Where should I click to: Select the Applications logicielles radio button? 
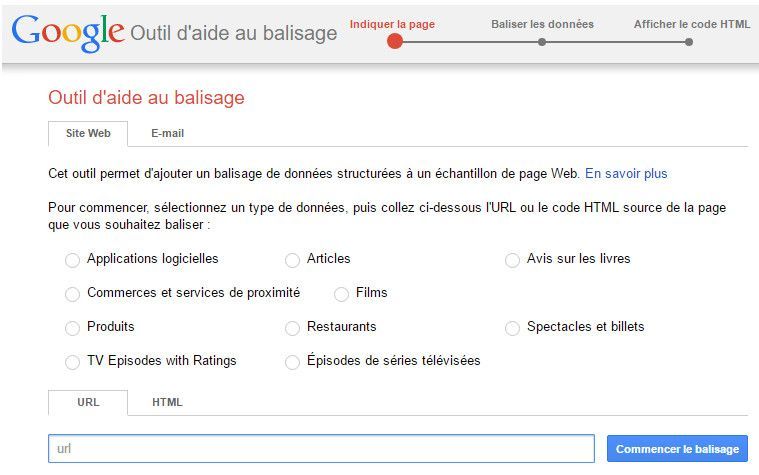(x=73, y=260)
